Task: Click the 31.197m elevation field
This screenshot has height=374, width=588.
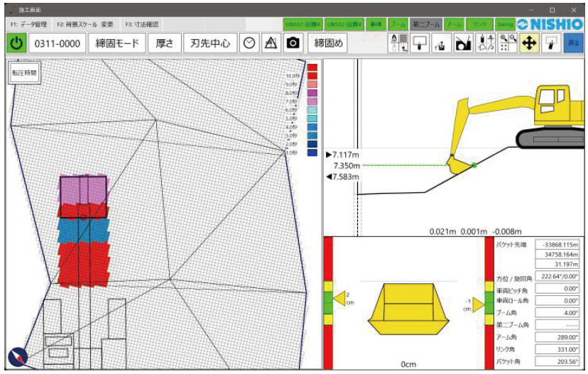Action: point(557,264)
